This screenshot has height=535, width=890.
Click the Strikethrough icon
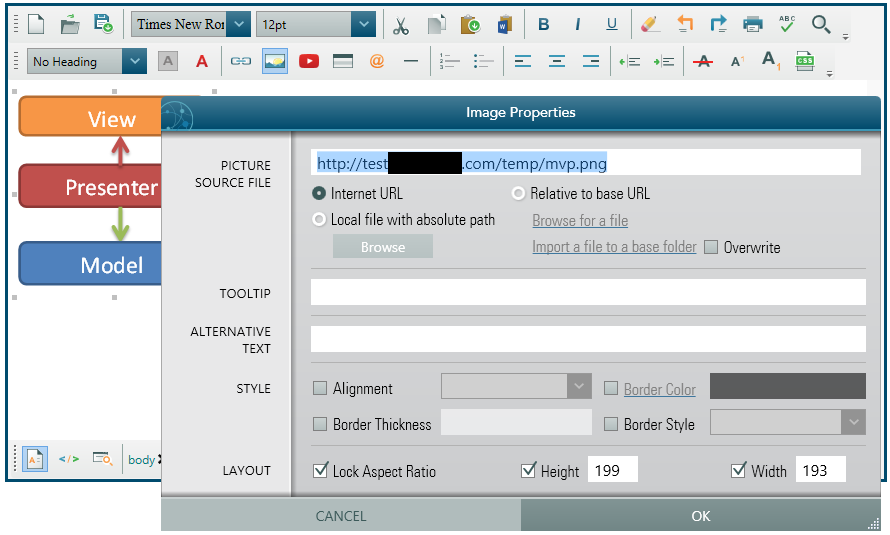[x=703, y=61]
